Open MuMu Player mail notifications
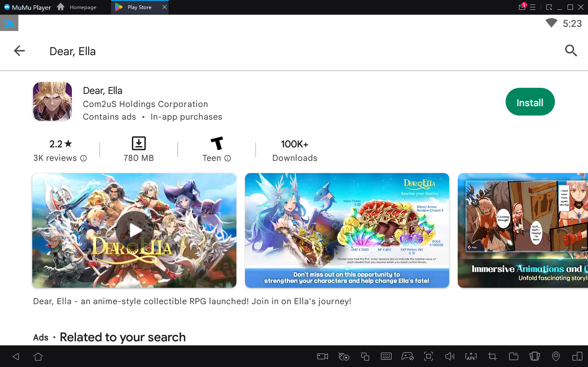Viewport: 588px width, 367px height. point(522,7)
